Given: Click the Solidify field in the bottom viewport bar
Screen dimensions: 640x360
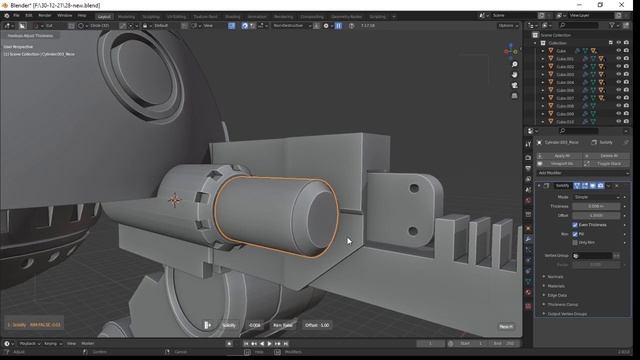Looking at the screenshot, I should click(x=229, y=325).
